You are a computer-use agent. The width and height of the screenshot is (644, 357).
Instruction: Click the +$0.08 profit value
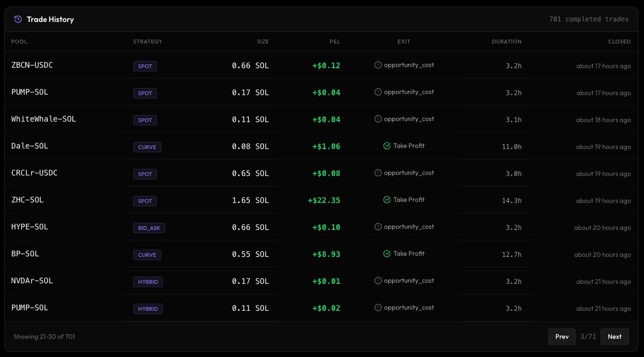326,174
